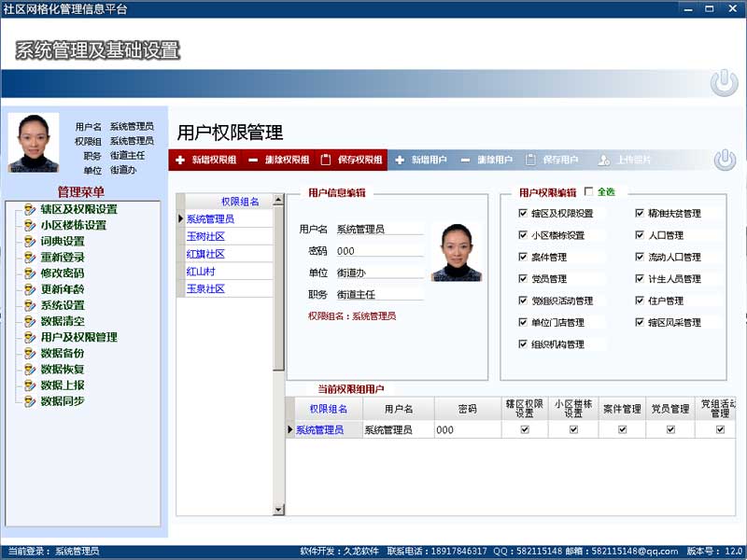
Task: Click the 权限组名 column header in user table
Action: pyautogui.click(x=329, y=409)
